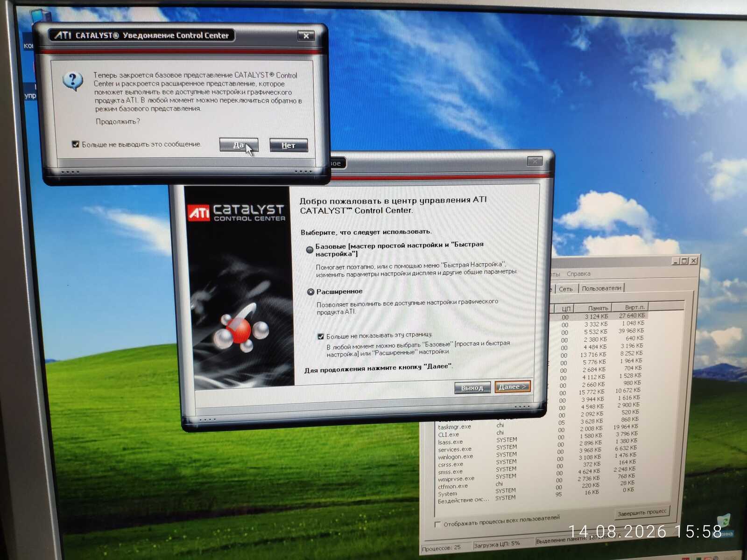This screenshot has height=560, width=747.
Task: Toggle 'Больше не показывать эту страницу' checkbox
Action: (x=321, y=336)
